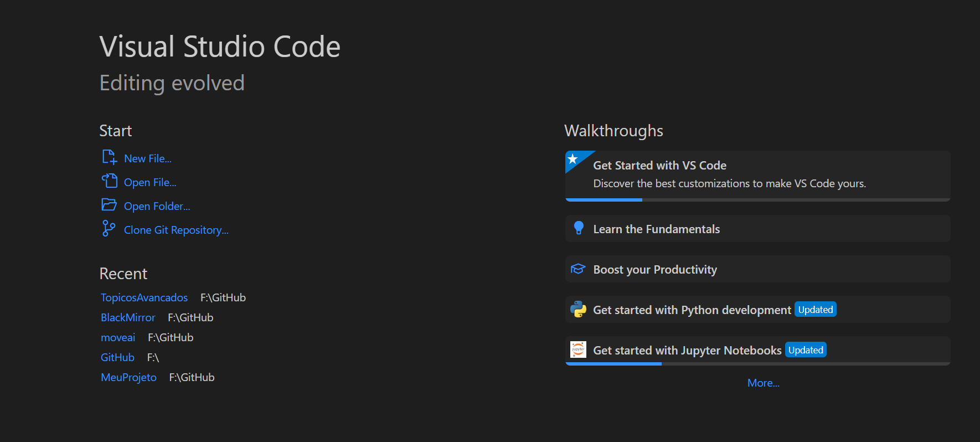Image resolution: width=980 pixels, height=442 pixels.
Task: Open Learn the Fundamentals walkthrough
Action: click(x=757, y=229)
